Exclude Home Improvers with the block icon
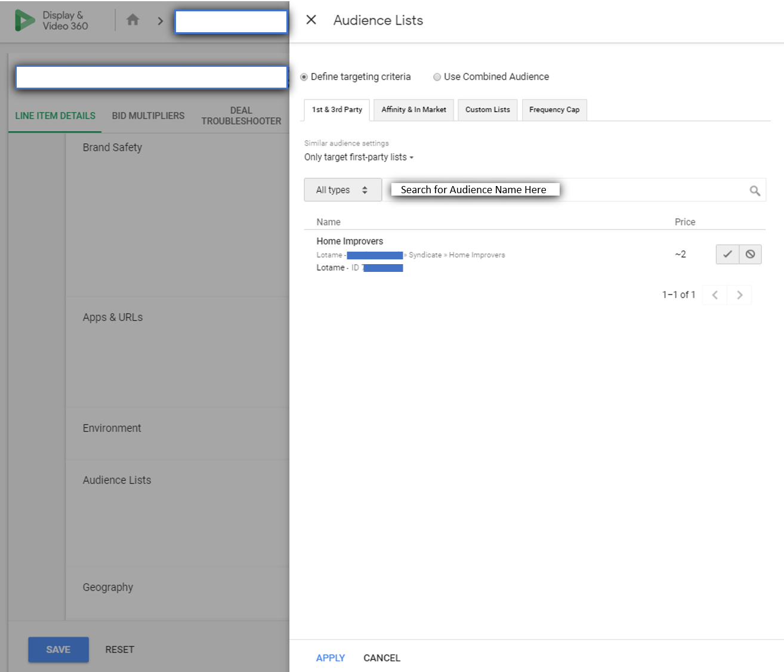The image size is (784, 672). click(751, 254)
